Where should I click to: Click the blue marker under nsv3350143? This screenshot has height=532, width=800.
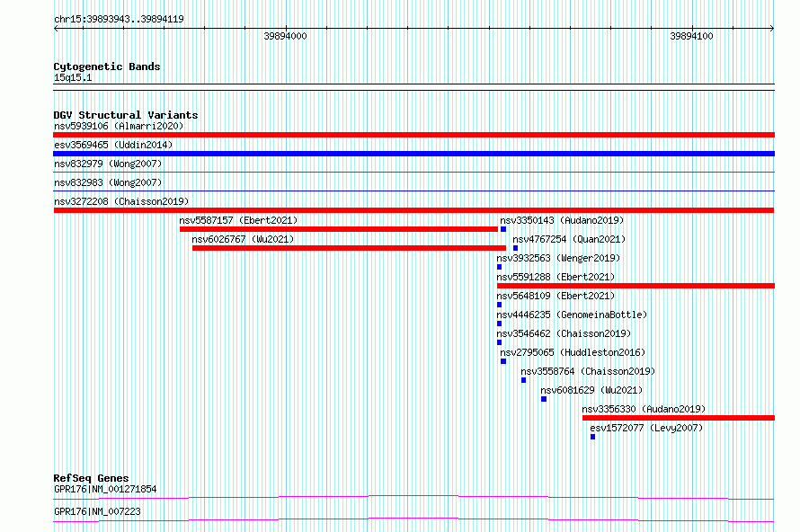pyautogui.click(x=503, y=229)
